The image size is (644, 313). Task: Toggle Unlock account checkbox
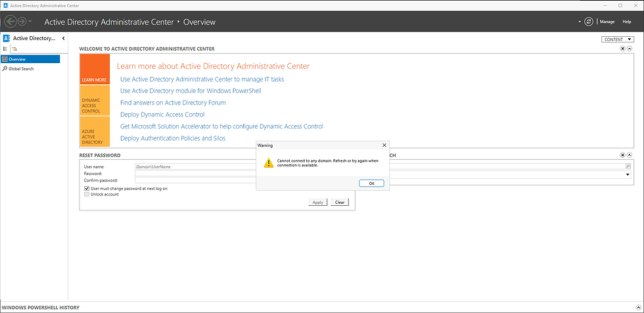pyautogui.click(x=87, y=194)
